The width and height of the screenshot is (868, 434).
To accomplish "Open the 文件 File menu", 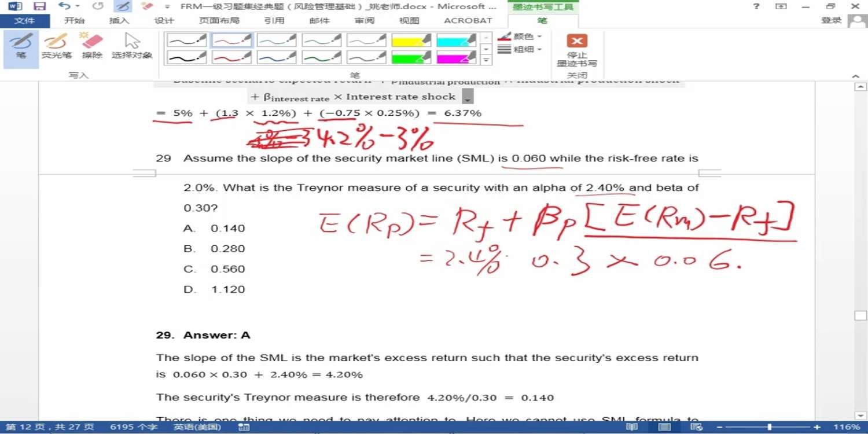I will pos(24,20).
